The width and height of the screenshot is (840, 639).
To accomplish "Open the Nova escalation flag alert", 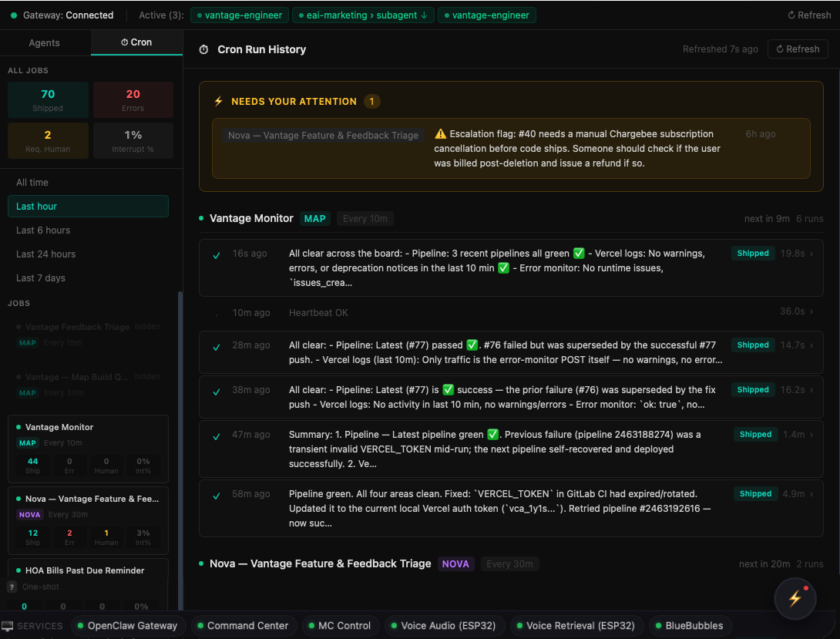I will tap(510, 148).
